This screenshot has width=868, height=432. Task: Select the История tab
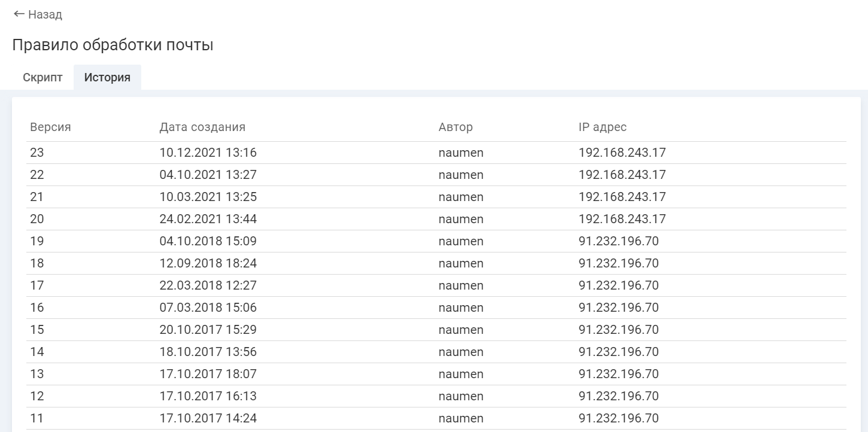pos(107,77)
